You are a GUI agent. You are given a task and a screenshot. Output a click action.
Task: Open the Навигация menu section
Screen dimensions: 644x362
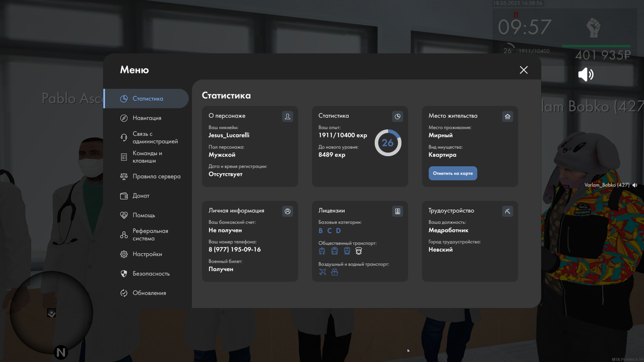[146, 118]
